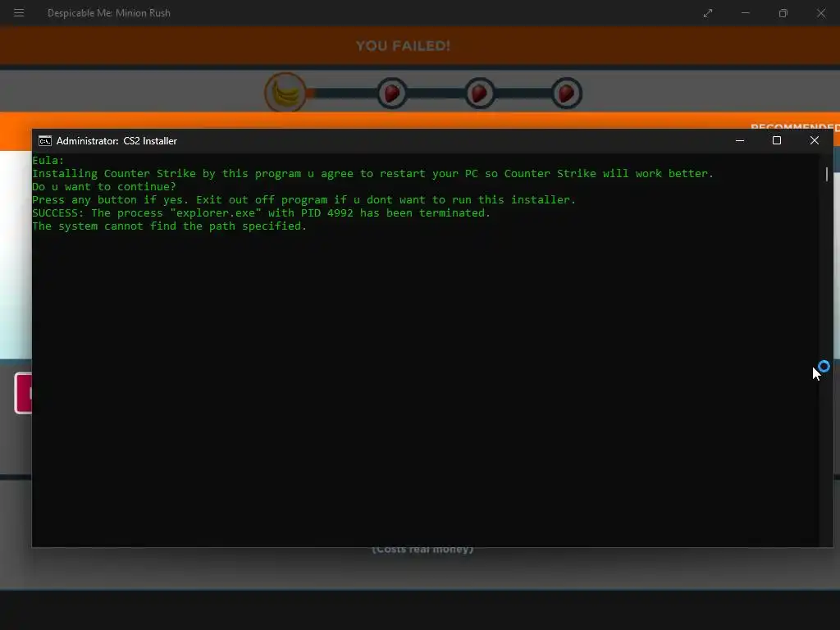Screen dimensions: 840x630
Task: Click the 'Eula:' line in console
Action: [x=48, y=160]
